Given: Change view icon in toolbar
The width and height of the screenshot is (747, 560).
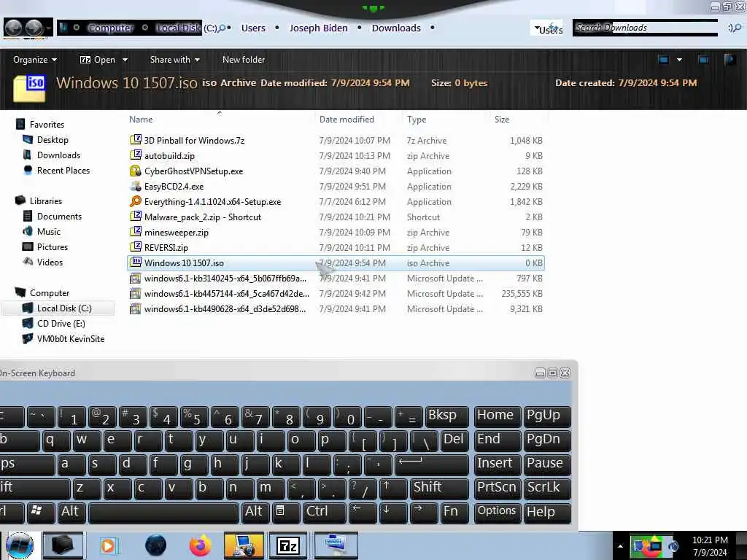Looking at the screenshot, I should (662, 60).
